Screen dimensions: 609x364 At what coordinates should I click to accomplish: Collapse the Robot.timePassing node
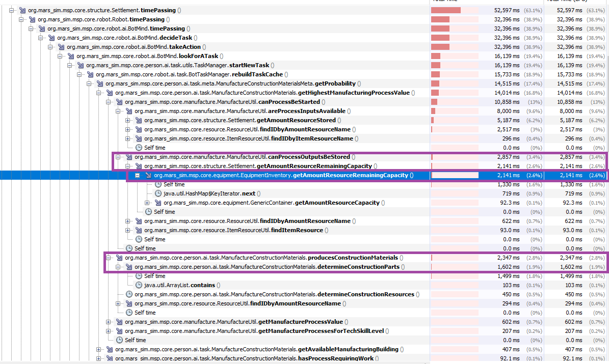[21, 19]
